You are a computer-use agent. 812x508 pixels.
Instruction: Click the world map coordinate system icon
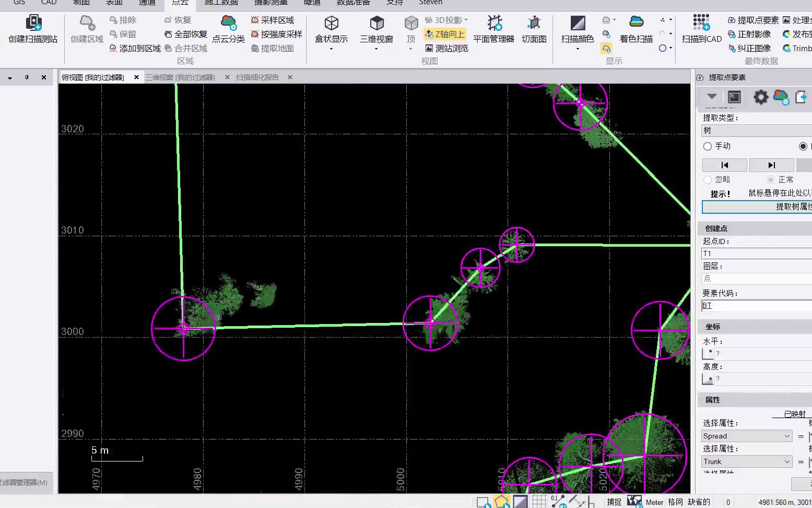click(x=634, y=501)
